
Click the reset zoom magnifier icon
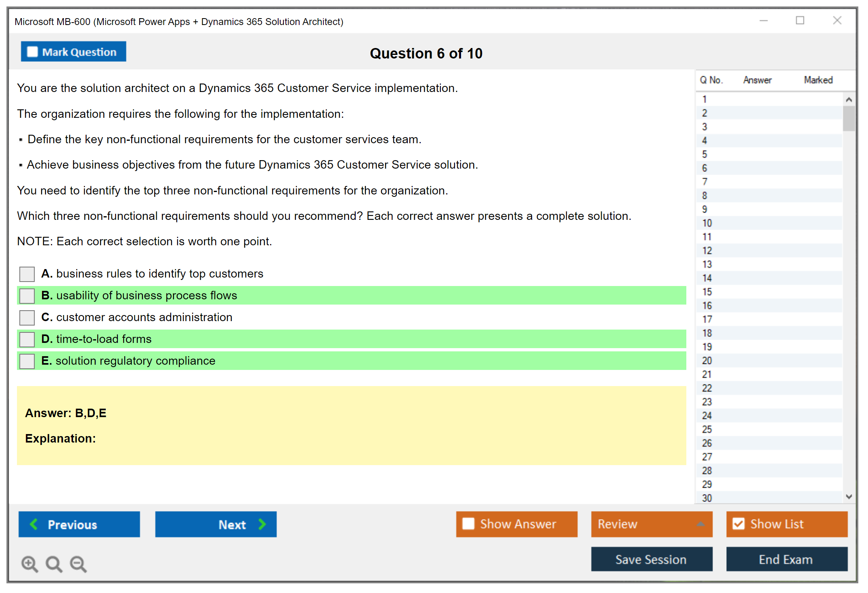point(54,564)
